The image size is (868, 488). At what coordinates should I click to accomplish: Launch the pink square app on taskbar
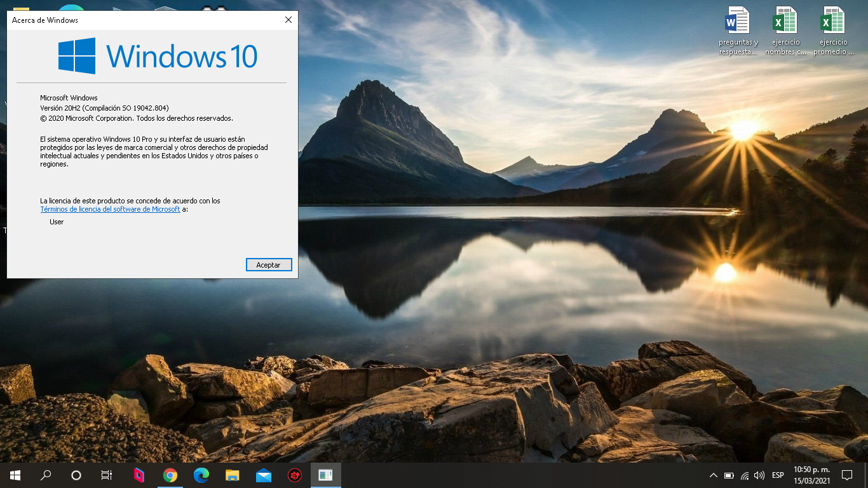[139, 475]
